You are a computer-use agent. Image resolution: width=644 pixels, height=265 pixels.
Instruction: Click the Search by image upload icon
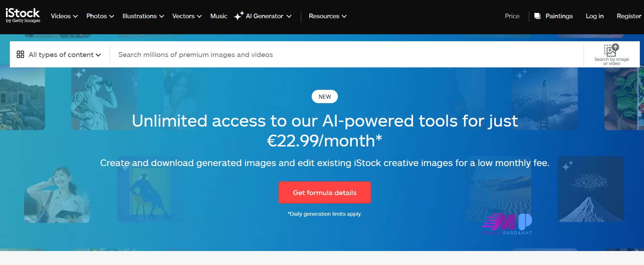(612, 50)
